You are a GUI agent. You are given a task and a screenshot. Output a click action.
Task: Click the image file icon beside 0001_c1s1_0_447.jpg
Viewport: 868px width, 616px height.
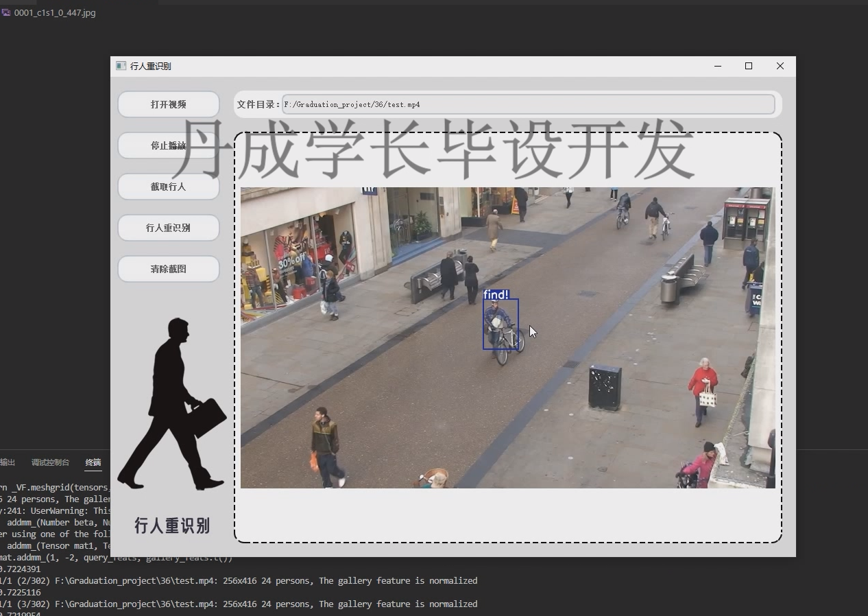coord(6,12)
